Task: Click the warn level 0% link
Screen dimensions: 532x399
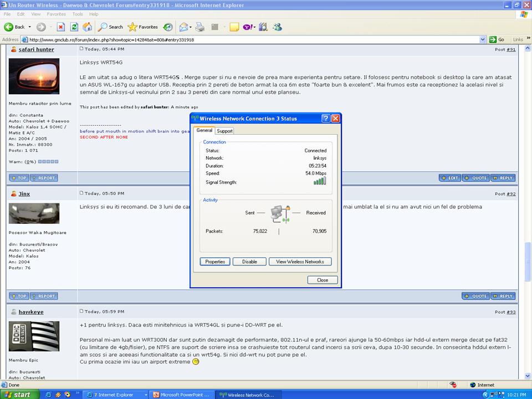Action: 30,162
